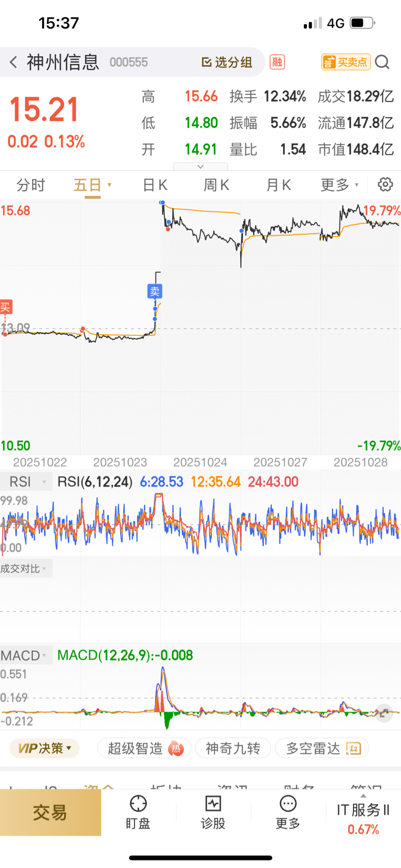
Task: Tap the 买卖点 badge button
Action: (346, 62)
